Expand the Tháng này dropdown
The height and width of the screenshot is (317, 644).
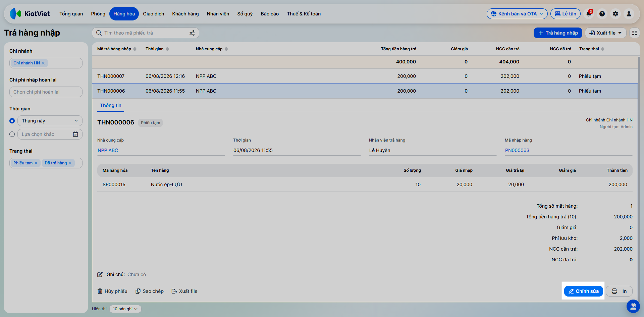(50, 121)
